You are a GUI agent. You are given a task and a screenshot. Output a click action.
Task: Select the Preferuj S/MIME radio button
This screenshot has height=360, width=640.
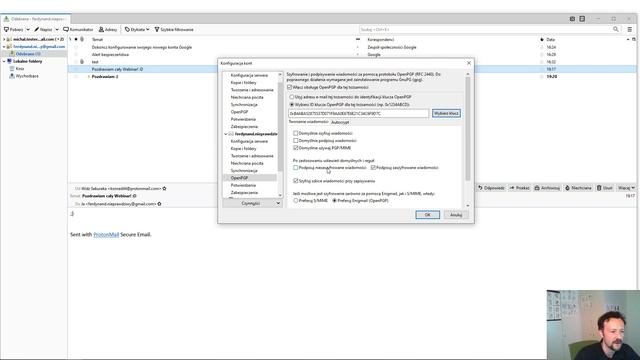(296, 201)
